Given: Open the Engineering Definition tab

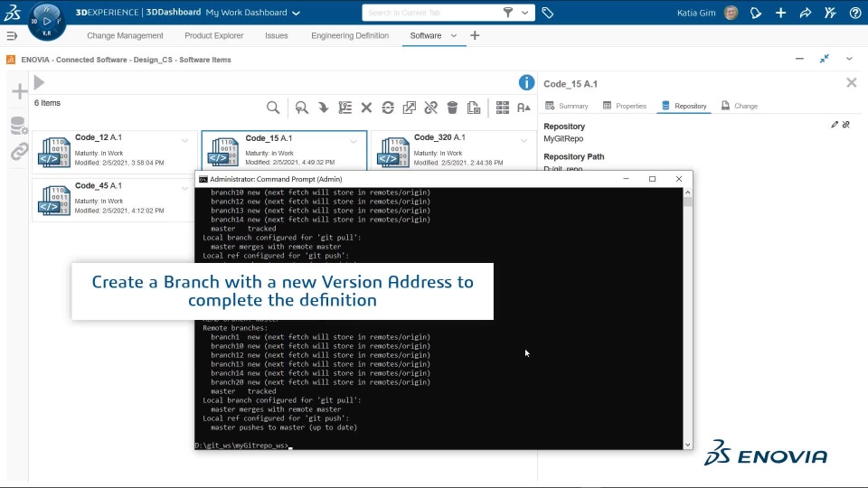Looking at the screenshot, I should coord(350,35).
